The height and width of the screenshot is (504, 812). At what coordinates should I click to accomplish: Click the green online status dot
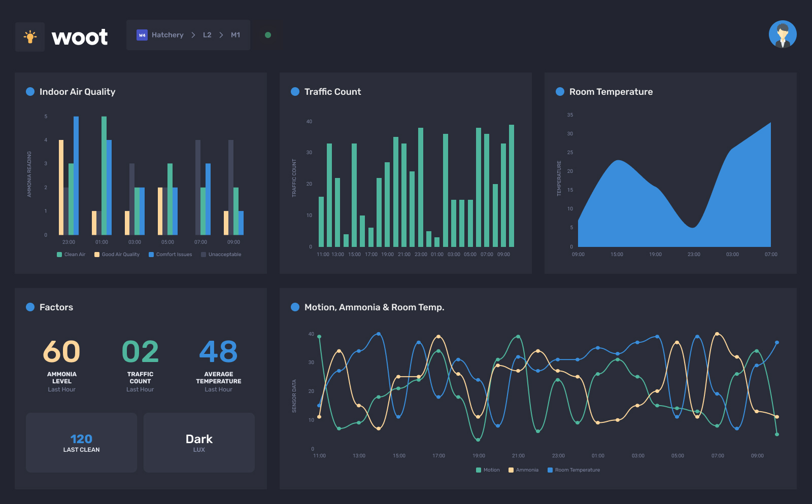tap(268, 35)
